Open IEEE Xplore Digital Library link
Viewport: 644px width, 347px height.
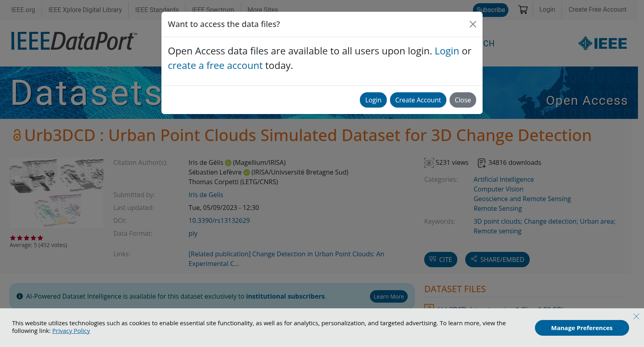(x=85, y=10)
